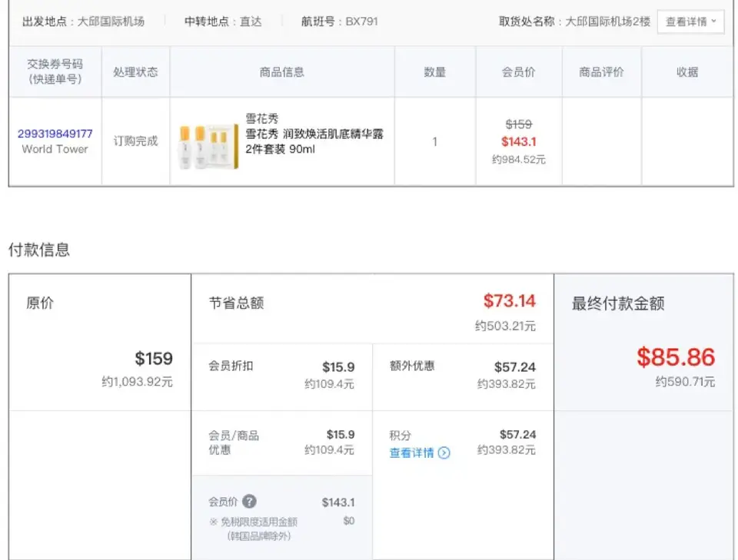This screenshot has height=560, width=738.
Task: Click the 约1,093.92元 original price conversion
Action: click(x=138, y=381)
